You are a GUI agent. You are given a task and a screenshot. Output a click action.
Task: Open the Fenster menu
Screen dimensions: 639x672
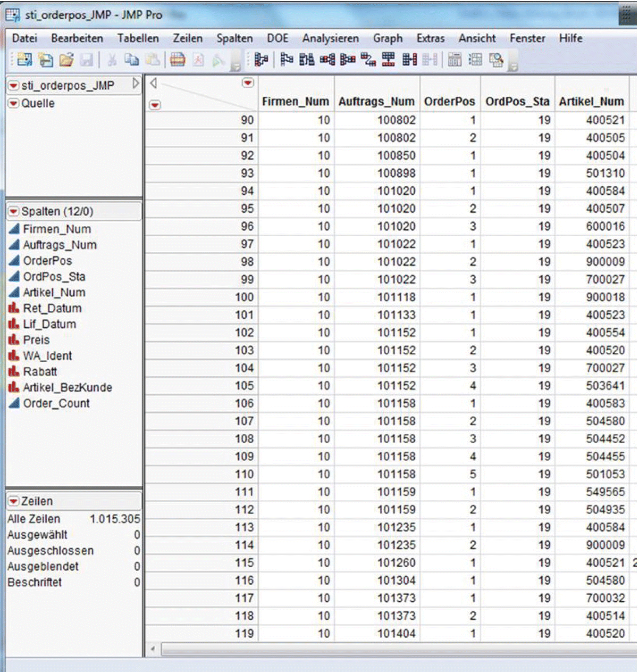[528, 38]
